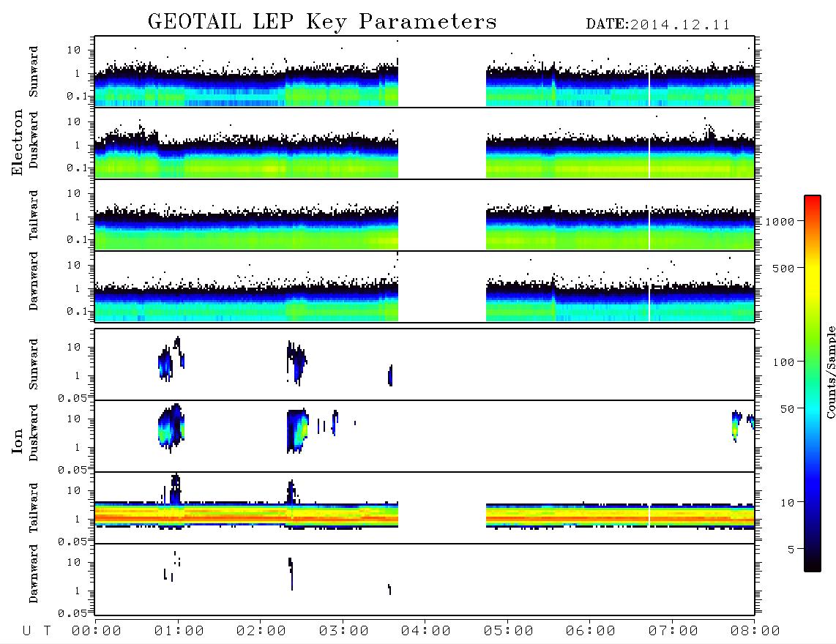Click the Electron Dawnward panel label
The image size is (836, 644).
[34, 282]
